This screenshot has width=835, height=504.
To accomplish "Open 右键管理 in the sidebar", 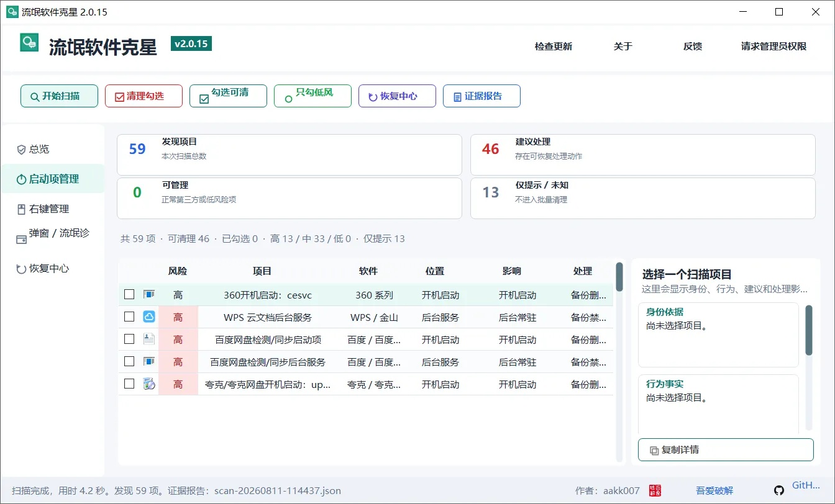I will pyautogui.click(x=53, y=209).
